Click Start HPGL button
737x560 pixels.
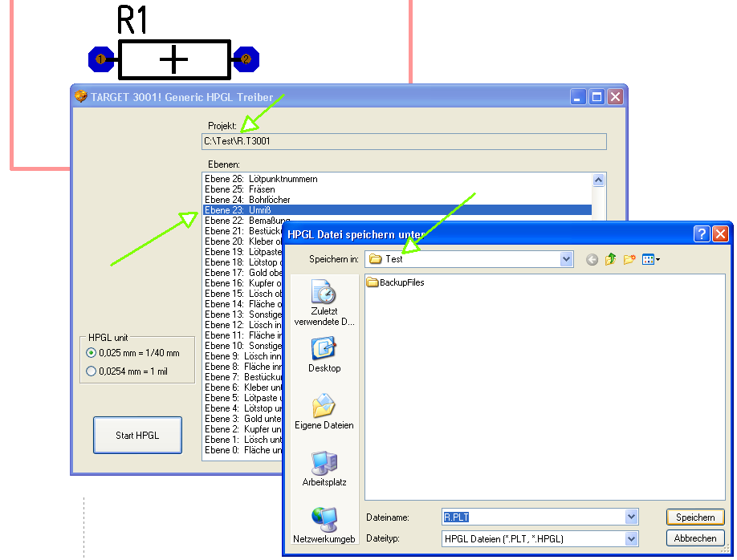coord(137,435)
